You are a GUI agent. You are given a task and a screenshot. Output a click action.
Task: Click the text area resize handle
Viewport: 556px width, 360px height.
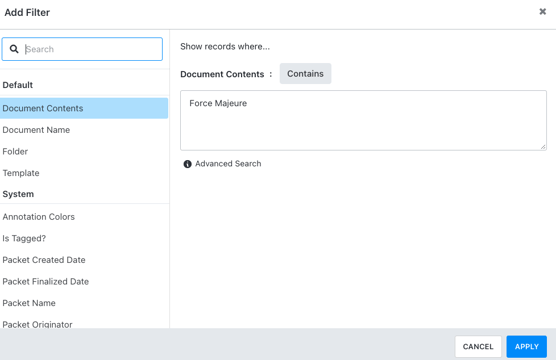(x=543, y=146)
